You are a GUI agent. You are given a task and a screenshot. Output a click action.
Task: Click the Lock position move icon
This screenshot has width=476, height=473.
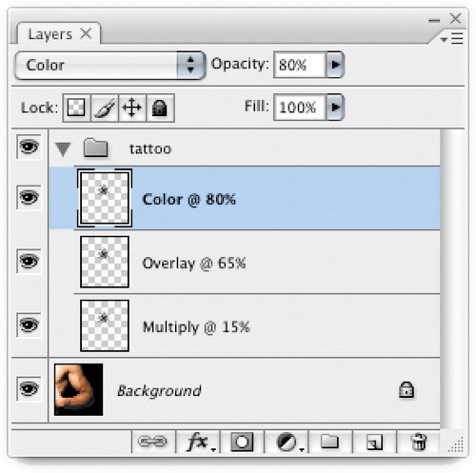(132, 108)
